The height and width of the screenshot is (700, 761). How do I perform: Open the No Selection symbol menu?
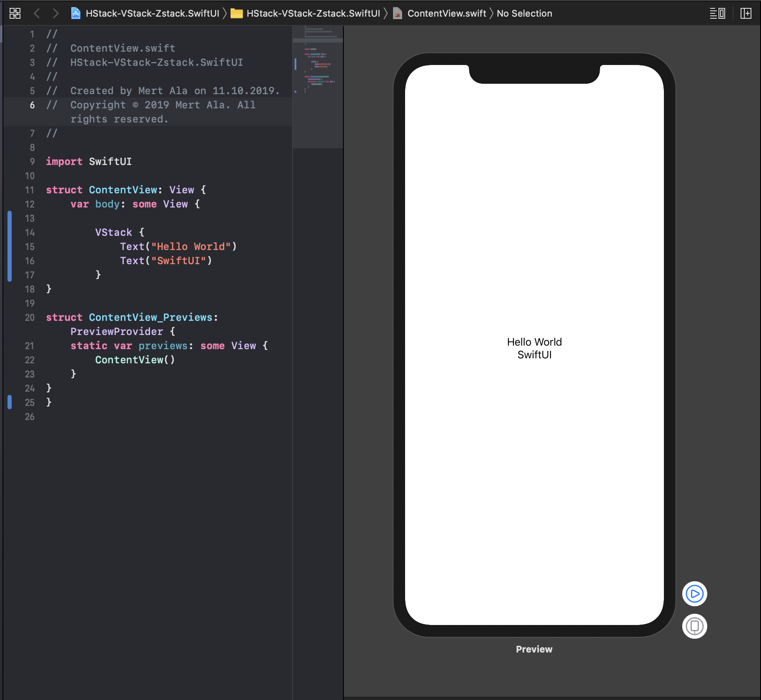click(524, 13)
